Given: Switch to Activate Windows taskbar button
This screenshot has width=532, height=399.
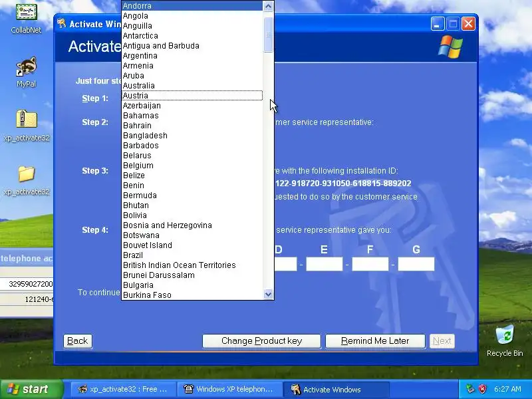Looking at the screenshot, I should (336, 389).
